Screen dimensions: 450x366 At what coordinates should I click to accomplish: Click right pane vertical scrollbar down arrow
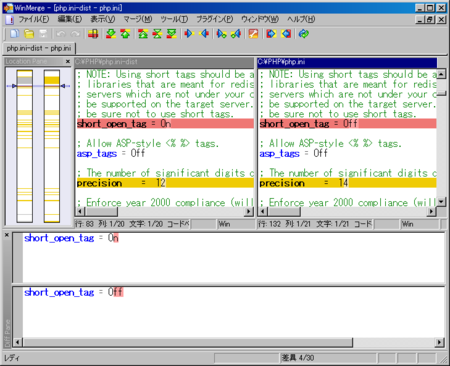coord(441,202)
